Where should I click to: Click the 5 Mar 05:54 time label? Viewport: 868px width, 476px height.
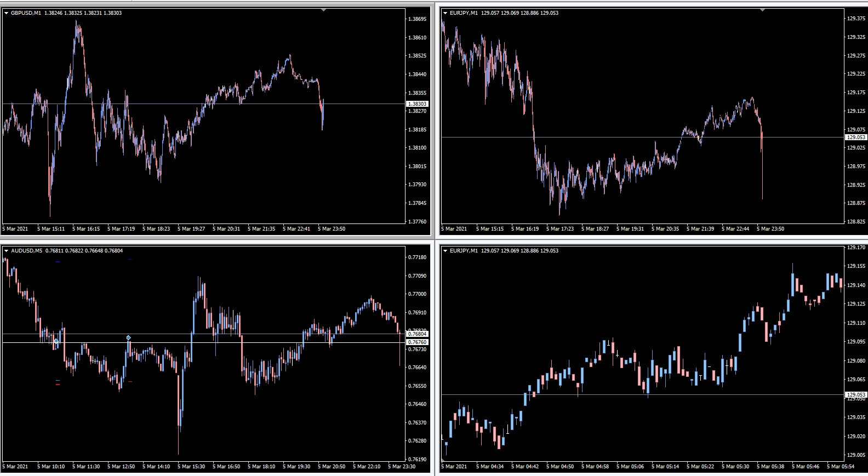(841, 467)
